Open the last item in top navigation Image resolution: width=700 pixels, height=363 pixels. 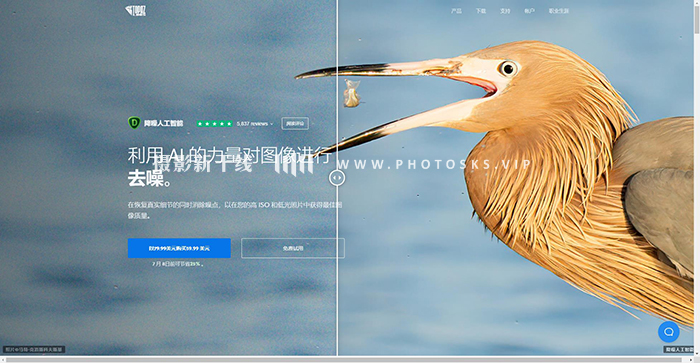[x=558, y=11]
